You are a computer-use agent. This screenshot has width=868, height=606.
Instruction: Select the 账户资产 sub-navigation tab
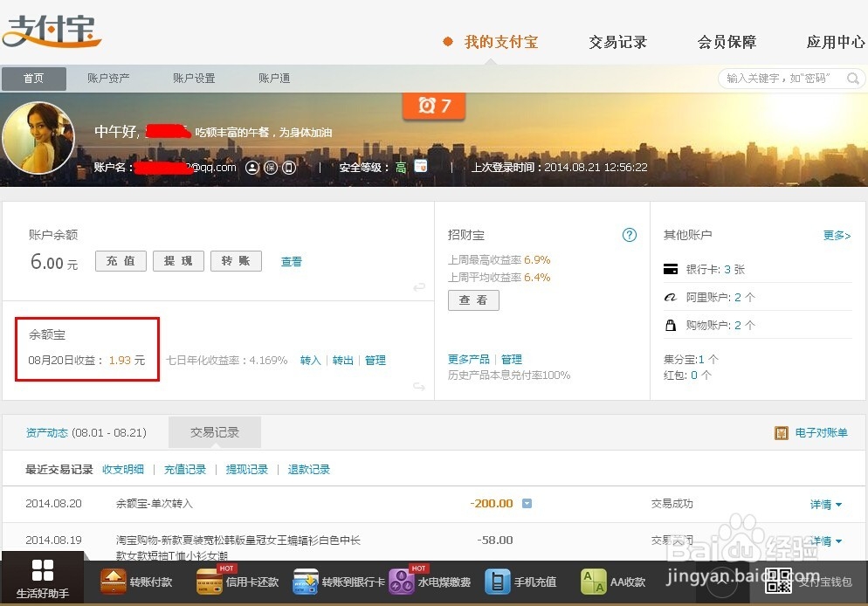coord(108,79)
